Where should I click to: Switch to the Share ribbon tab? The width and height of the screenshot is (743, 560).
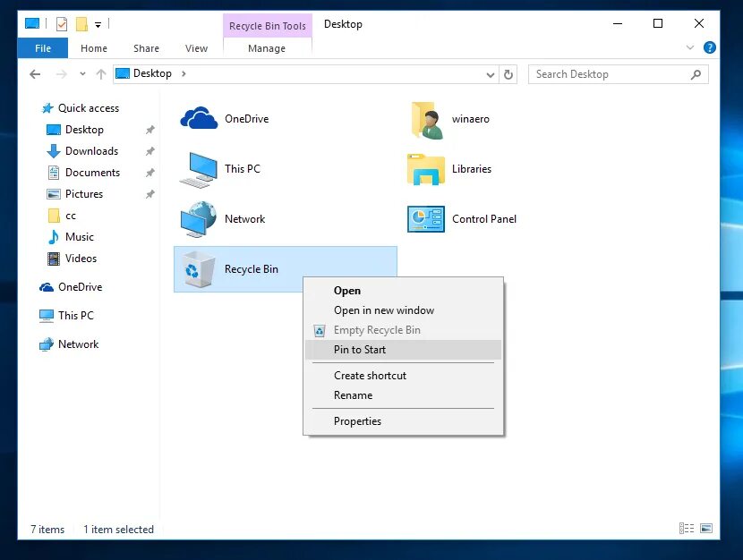click(x=146, y=48)
